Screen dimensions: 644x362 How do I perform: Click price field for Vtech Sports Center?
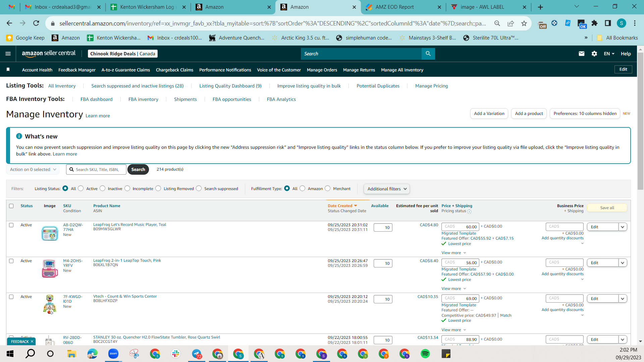[x=460, y=298]
